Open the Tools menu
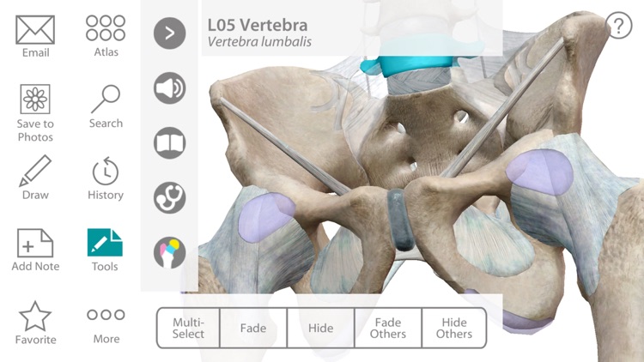 (105, 250)
